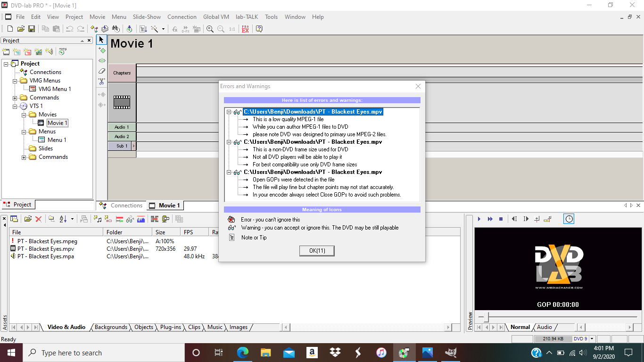Click the Save project toolbar icon
Image resolution: width=644 pixels, height=362 pixels.
32,29
